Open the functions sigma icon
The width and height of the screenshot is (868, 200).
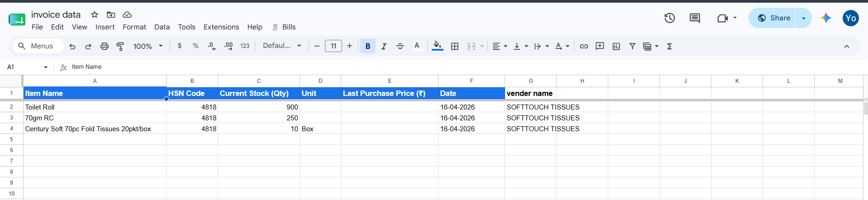pos(669,46)
